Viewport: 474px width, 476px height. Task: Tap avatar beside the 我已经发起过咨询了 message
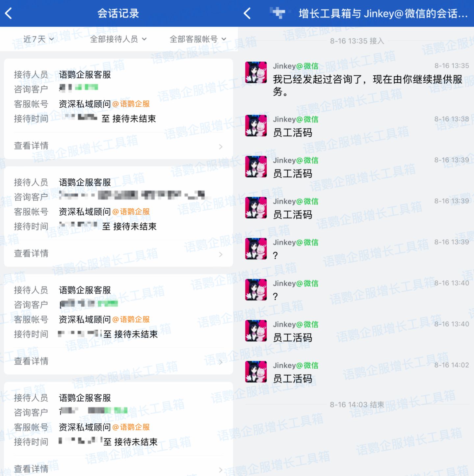[x=256, y=72]
